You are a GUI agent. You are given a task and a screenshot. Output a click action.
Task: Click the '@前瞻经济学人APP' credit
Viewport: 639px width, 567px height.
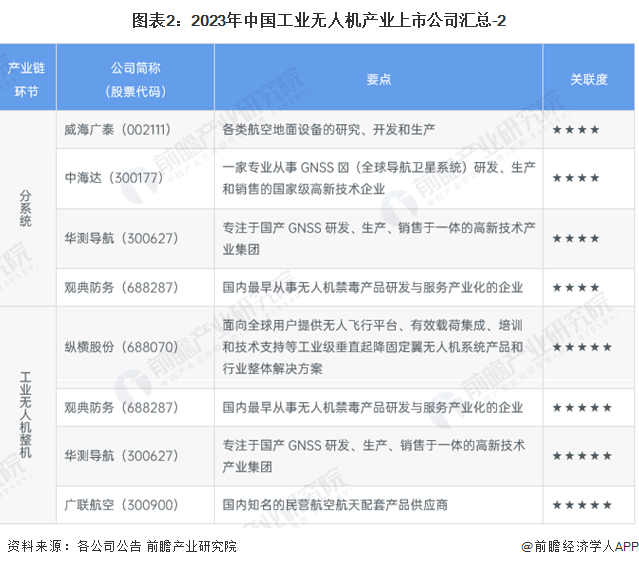point(580,546)
